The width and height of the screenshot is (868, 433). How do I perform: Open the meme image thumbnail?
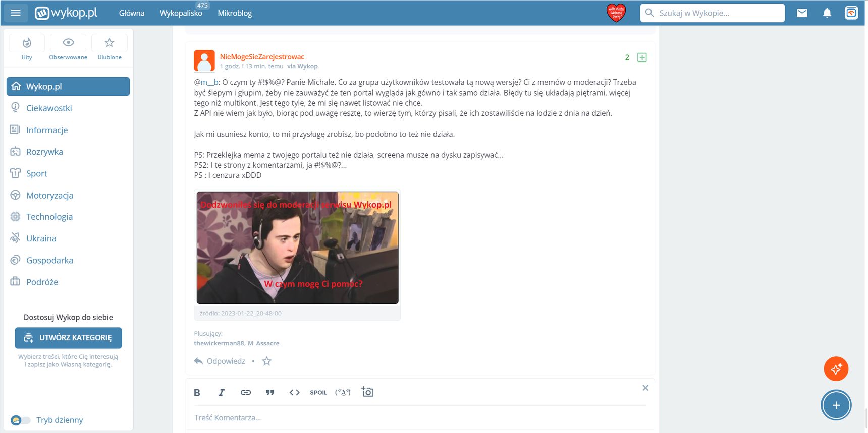coord(298,248)
